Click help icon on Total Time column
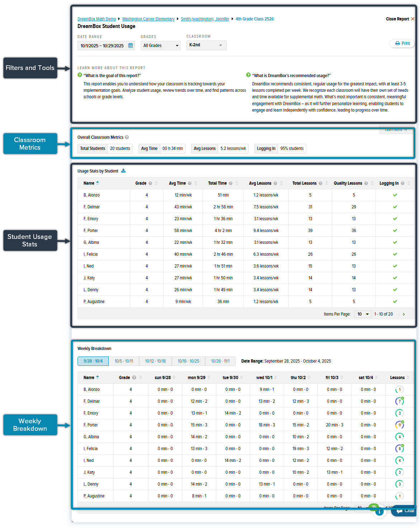Viewport: 420px width, 529px height. [x=231, y=183]
